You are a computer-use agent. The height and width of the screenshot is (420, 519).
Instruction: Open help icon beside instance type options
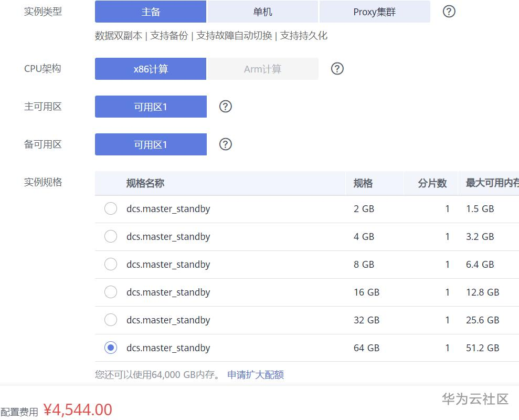pos(449,12)
